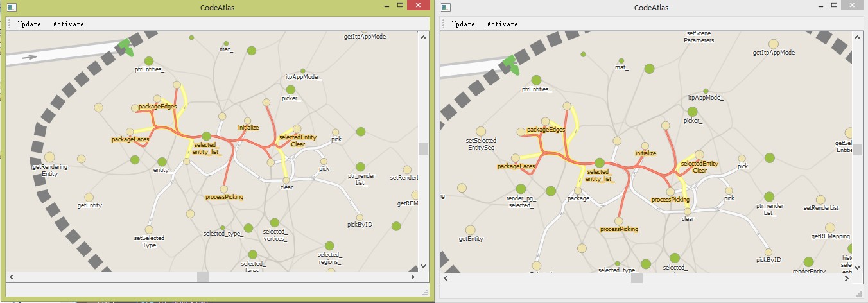Click green picker_ node in right window
868x303 pixels.
(692, 111)
